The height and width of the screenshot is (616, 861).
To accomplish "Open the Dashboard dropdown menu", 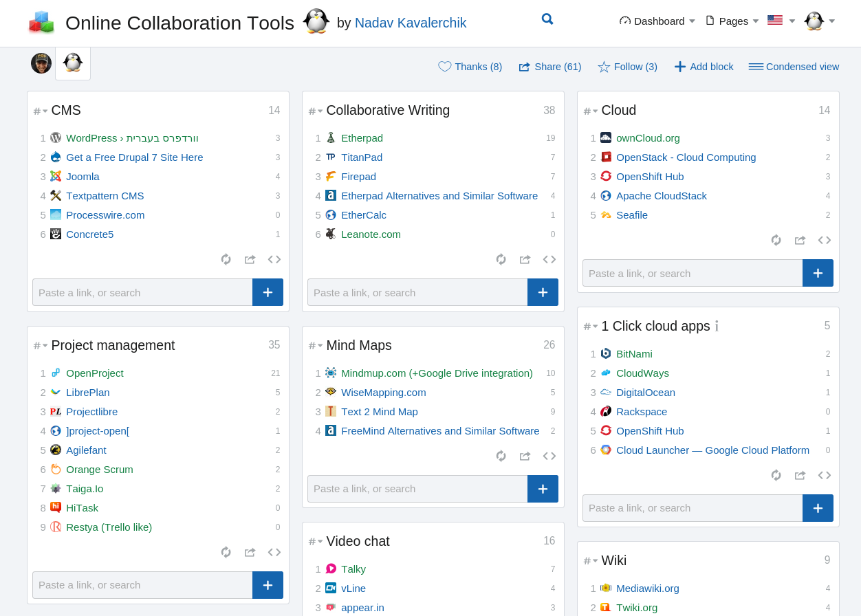I will click(657, 21).
